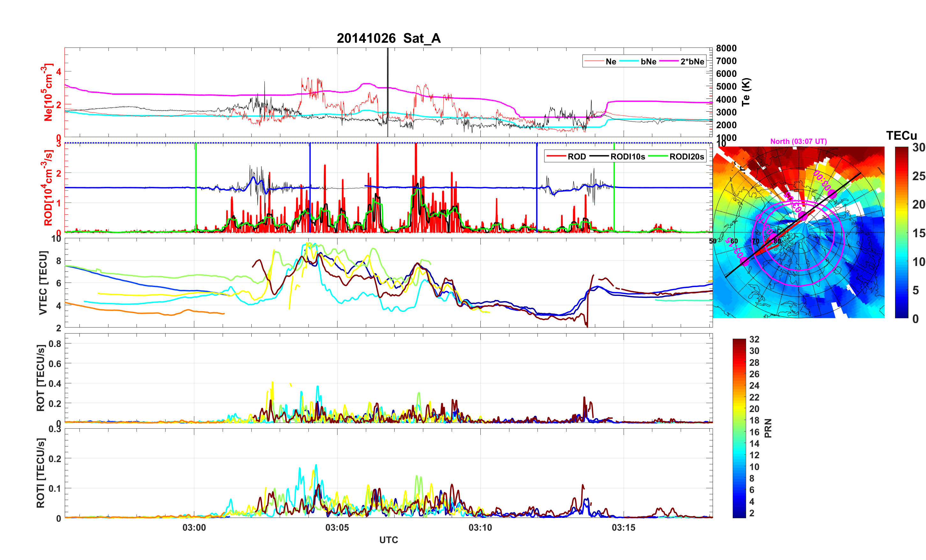Click the UTC x-axis label
The width and height of the screenshot is (926, 560).
point(389,540)
